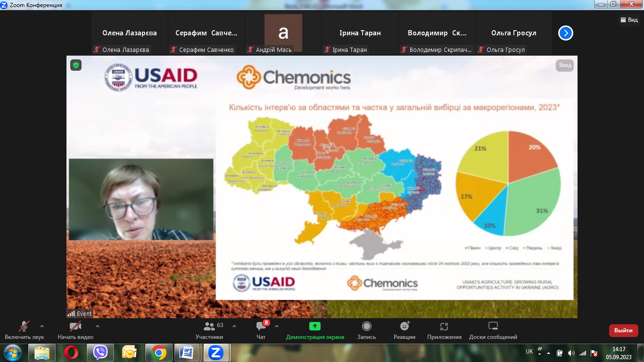Screen dimensions: 644x362
Task: Start recording with Запись
Action: pyautogui.click(x=366, y=330)
